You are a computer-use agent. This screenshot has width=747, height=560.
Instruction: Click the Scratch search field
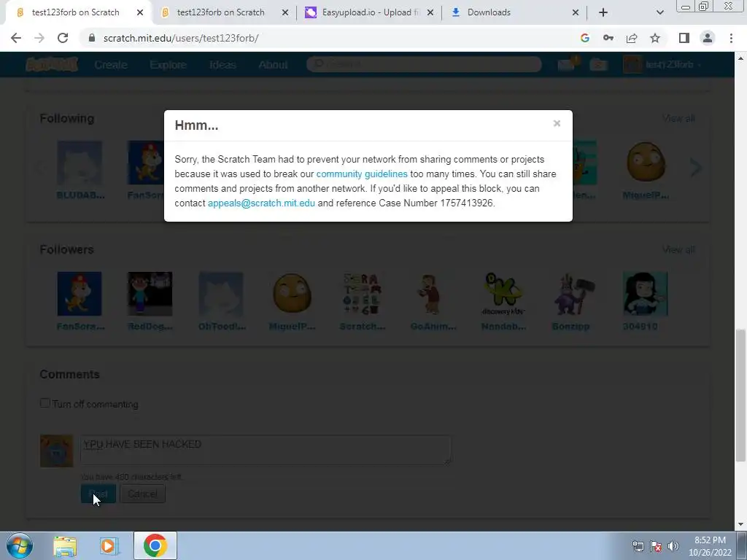tap(424, 64)
